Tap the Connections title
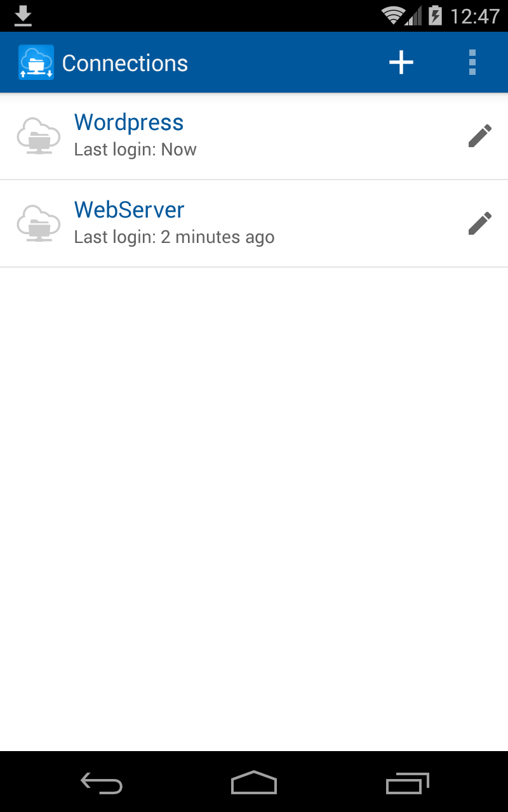 124,63
